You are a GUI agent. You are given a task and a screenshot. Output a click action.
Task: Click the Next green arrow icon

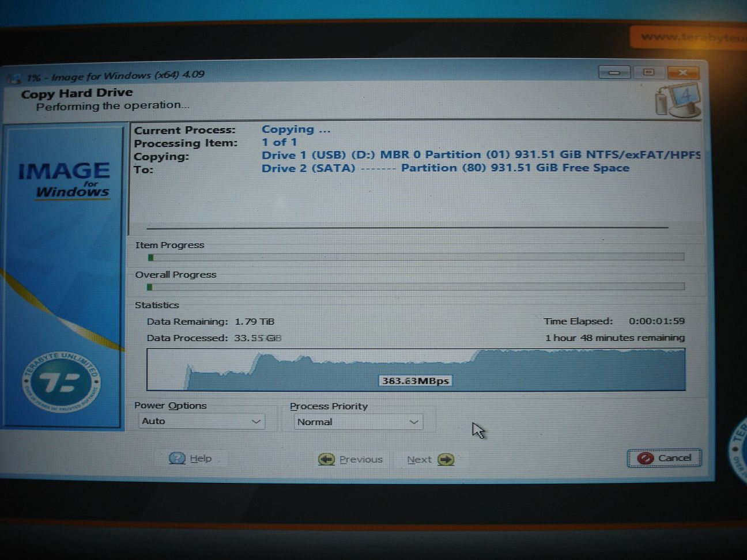coord(446,459)
